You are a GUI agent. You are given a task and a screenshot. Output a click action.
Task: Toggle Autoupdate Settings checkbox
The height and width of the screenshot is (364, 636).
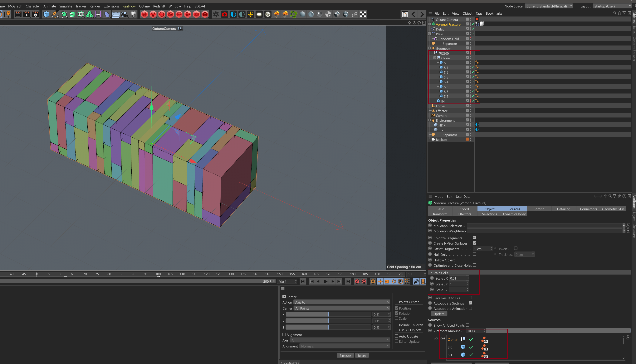click(x=470, y=303)
